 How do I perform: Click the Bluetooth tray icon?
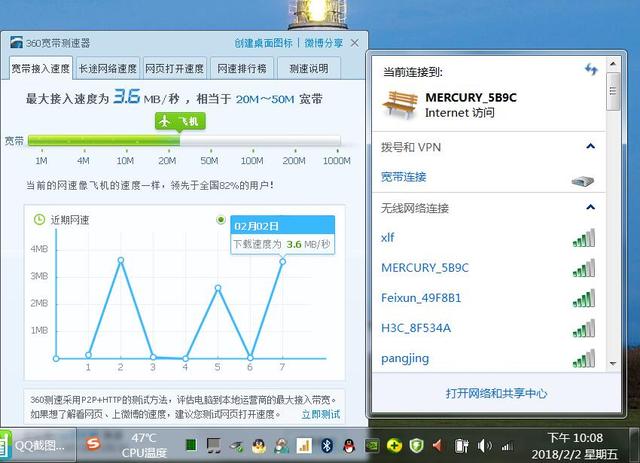pos(327,446)
